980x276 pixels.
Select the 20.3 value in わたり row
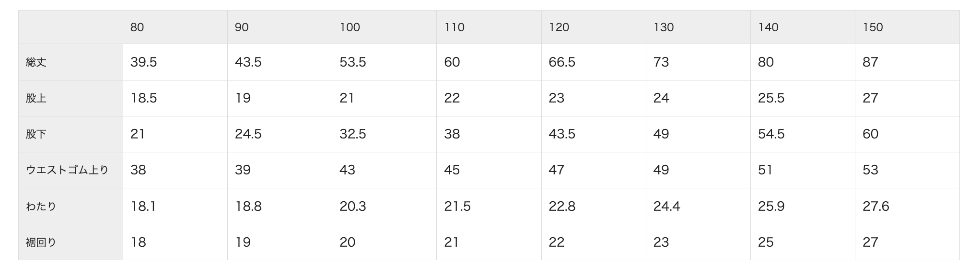[x=353, y=207]
